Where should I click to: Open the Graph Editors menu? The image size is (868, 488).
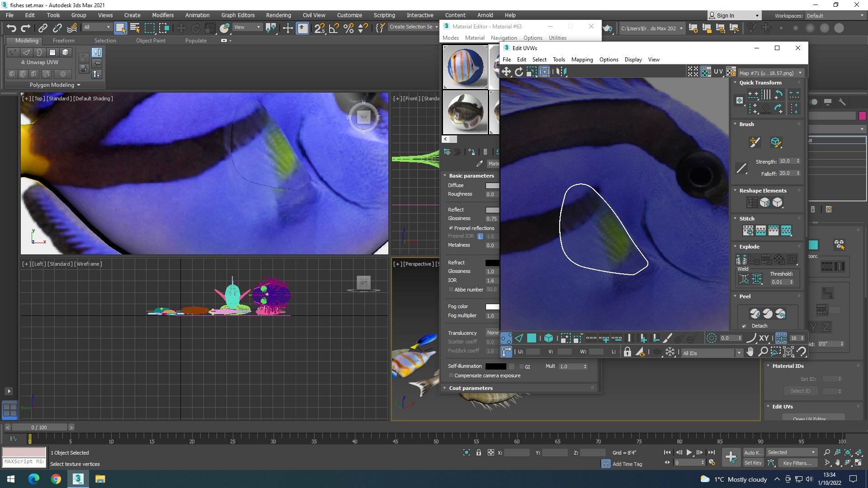[238, 15]
